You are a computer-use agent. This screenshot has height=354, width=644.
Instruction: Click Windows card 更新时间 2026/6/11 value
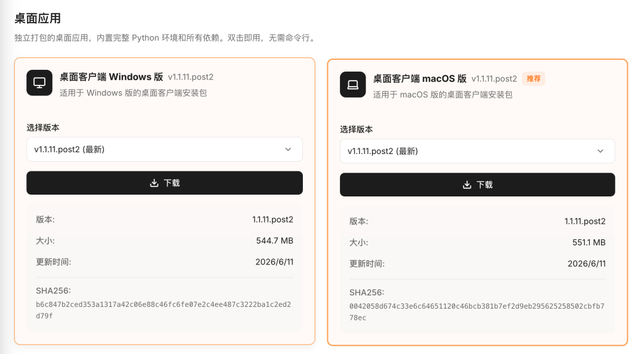coord(274,262)
